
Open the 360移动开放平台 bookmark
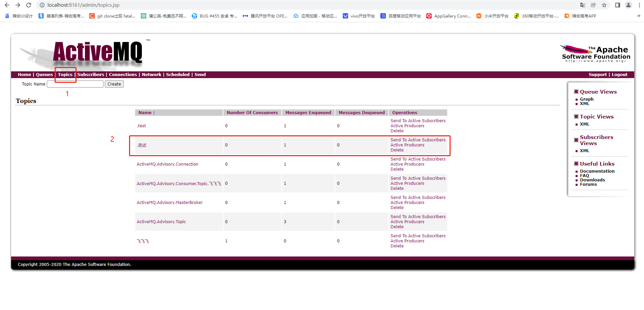[536, 16]
